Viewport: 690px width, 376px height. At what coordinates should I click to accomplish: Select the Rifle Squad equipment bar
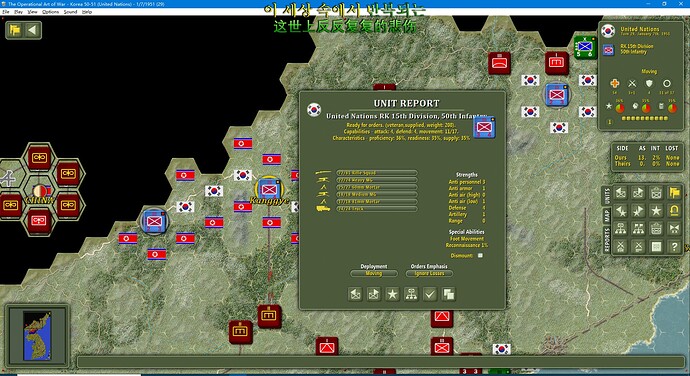[377, 173]
